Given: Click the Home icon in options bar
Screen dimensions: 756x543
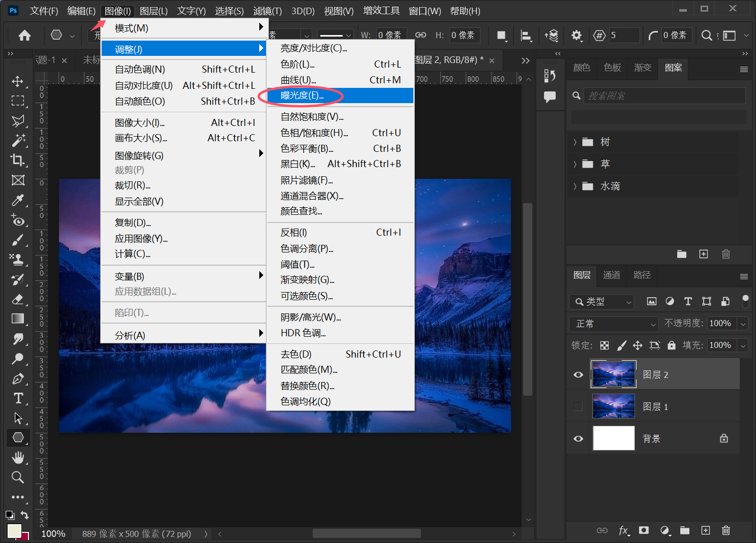Looking at the screenshot, I should tap(24, 35).
